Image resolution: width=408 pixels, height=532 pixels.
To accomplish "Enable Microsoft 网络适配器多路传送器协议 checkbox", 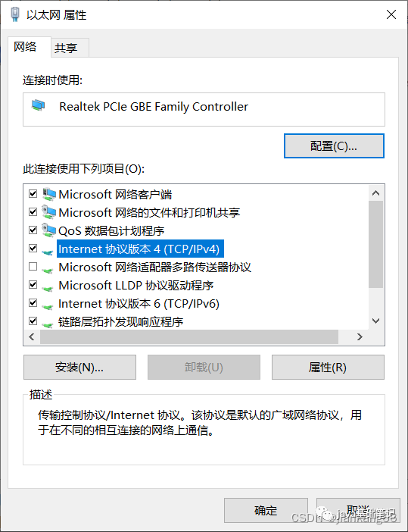I will tap(33, 267).
